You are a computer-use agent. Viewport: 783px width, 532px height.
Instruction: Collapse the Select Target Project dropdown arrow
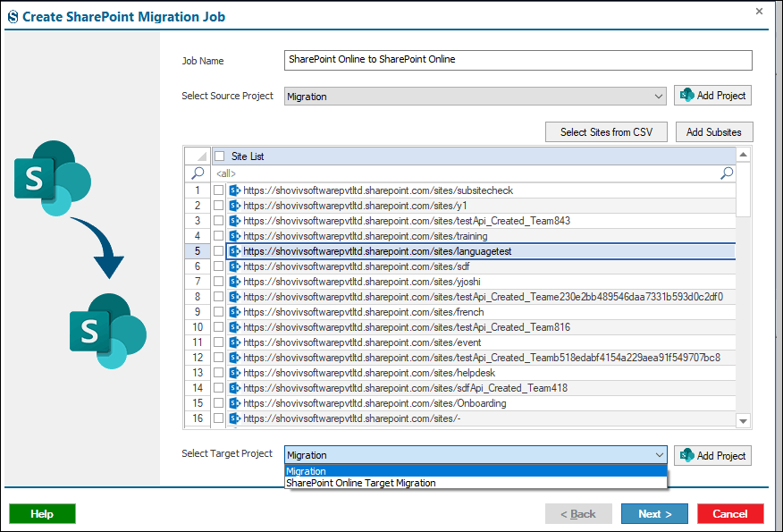(x=659, y=455)
